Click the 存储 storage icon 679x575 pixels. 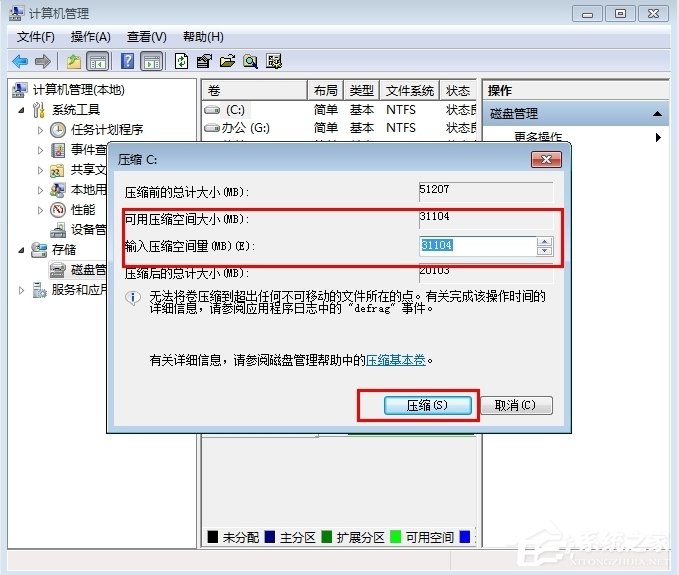point(39,250)
